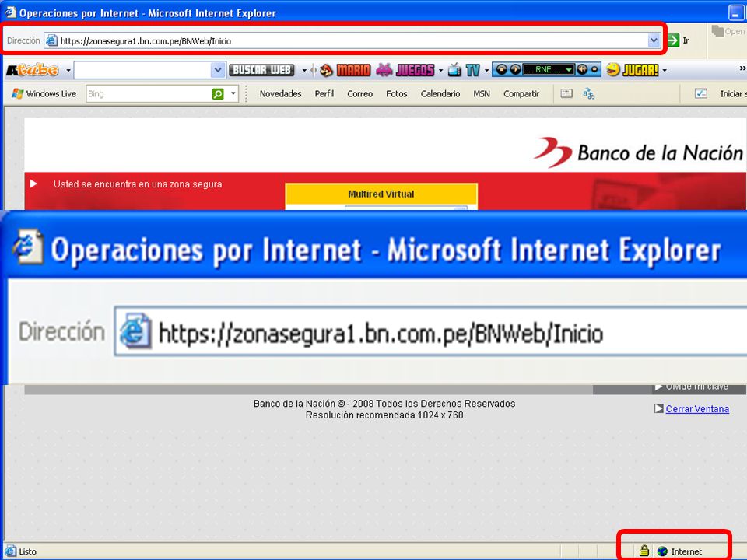747x560 pixels.
Task: Open the JUEGOS toolbar icon
Action: [405, 70]
